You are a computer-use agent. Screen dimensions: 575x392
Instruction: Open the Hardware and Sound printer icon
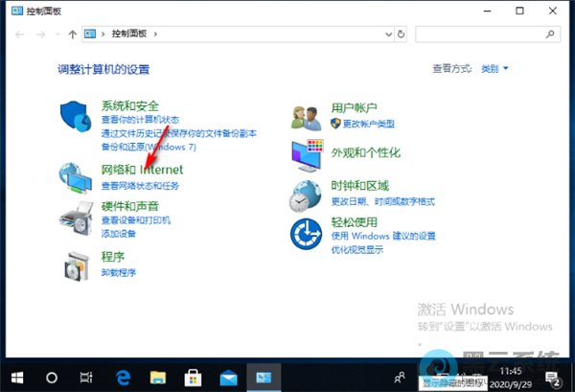[77, 219]
